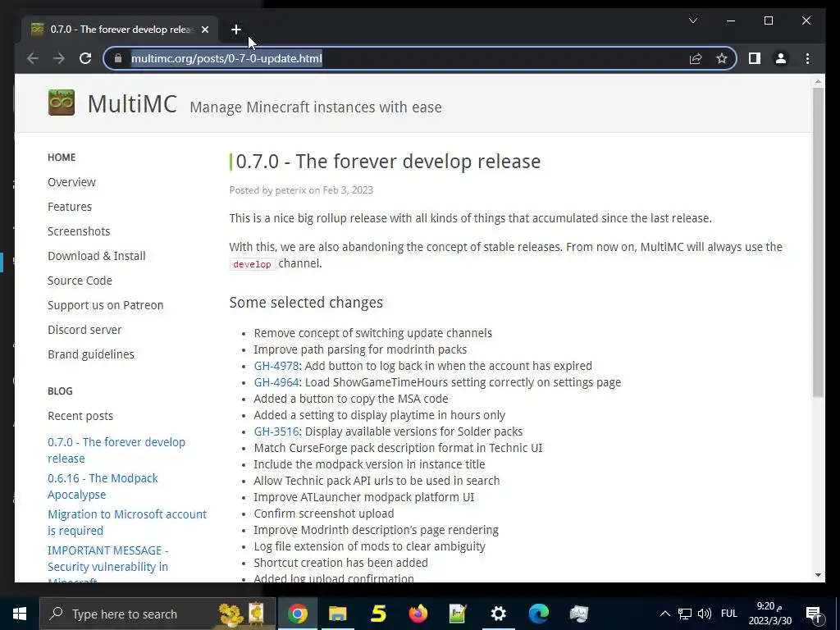Open the tab search chevron
840x630 pixels.
692,21
